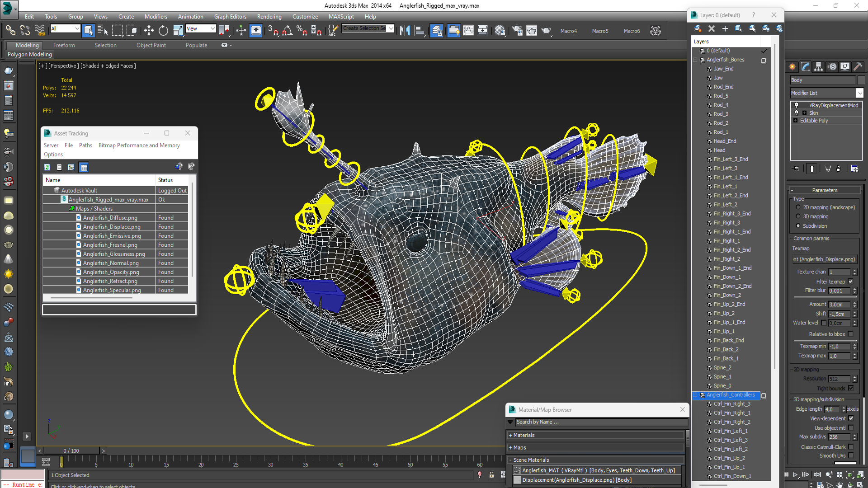Choose the Select and Move tool

[x=149, y=30]
